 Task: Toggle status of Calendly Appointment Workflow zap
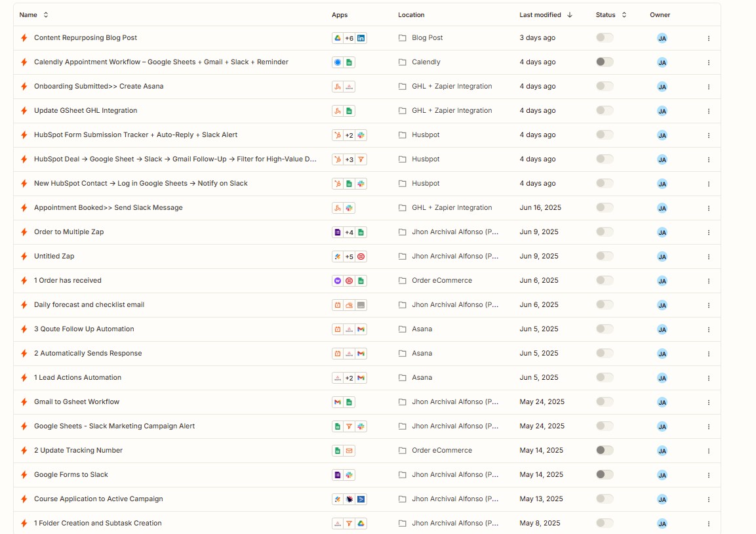[605, 62]
